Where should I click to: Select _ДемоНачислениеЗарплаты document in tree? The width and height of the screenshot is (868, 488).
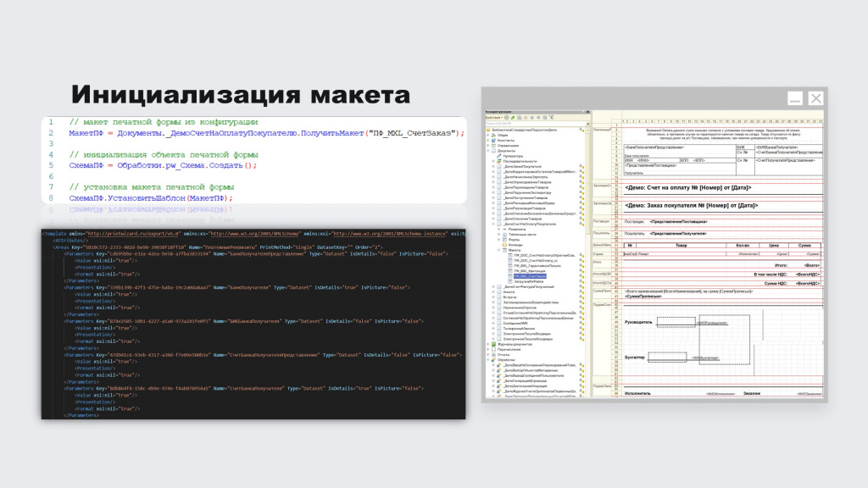coord(526,177)
